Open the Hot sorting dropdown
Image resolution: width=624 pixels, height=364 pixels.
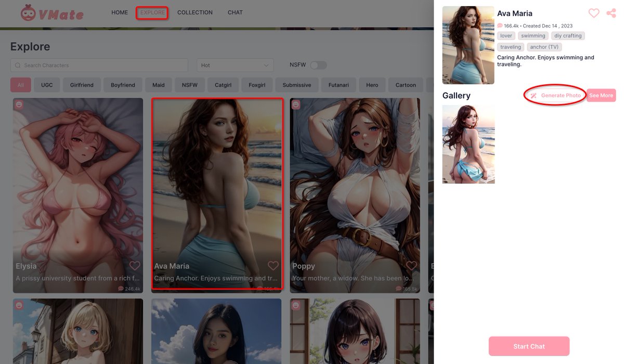click(x=235, y=65)
